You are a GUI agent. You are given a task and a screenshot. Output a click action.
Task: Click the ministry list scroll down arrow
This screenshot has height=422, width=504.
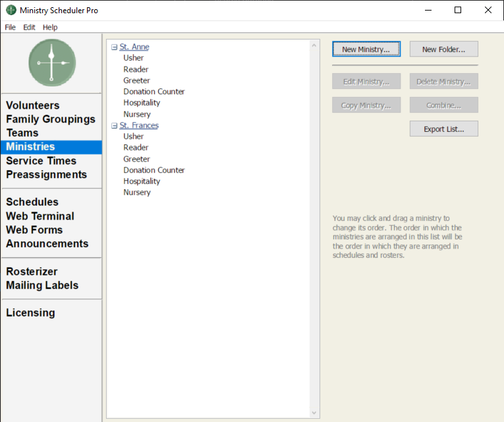click(x=314, y=413)
